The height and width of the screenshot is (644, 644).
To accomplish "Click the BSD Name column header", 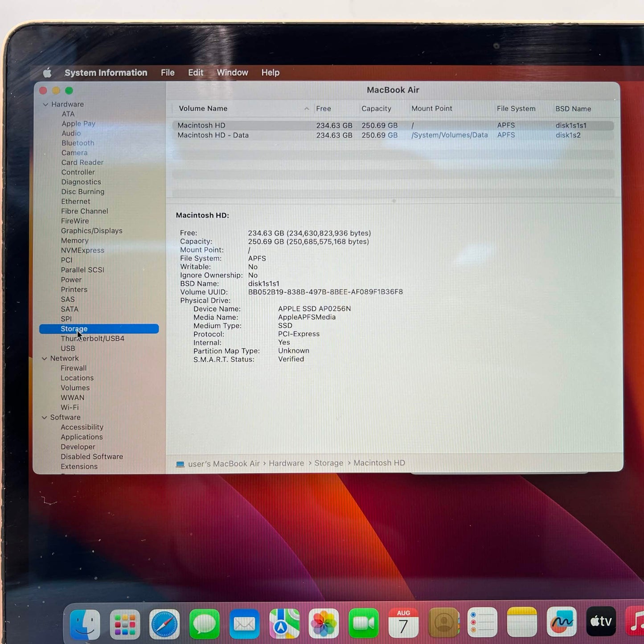I will [573, 109].
